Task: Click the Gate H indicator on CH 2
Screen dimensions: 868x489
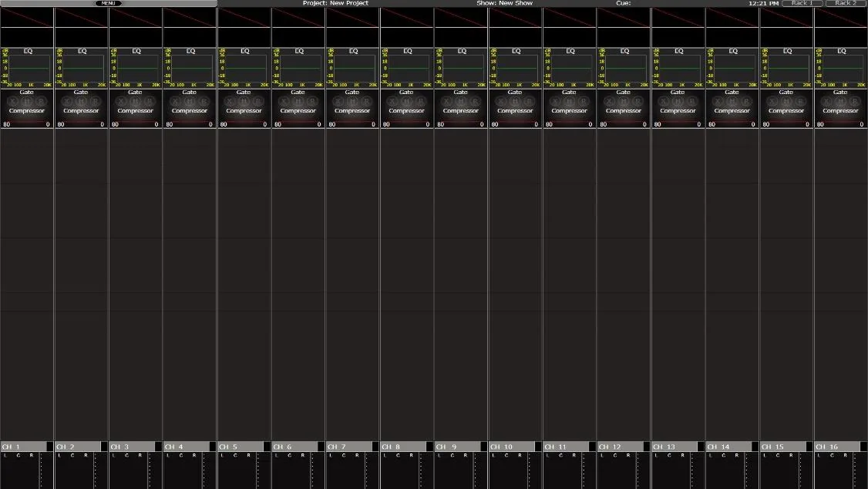Action: tap(82, 102)
